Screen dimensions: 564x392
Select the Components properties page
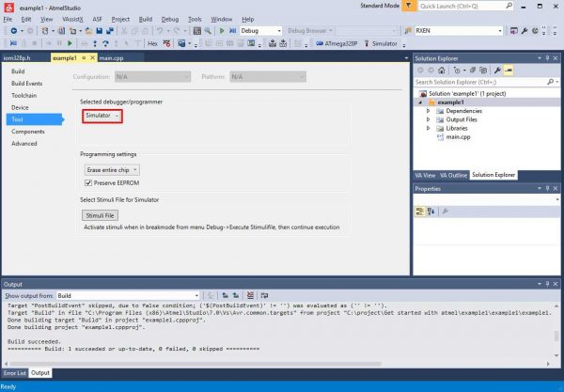tap(28, 132)
